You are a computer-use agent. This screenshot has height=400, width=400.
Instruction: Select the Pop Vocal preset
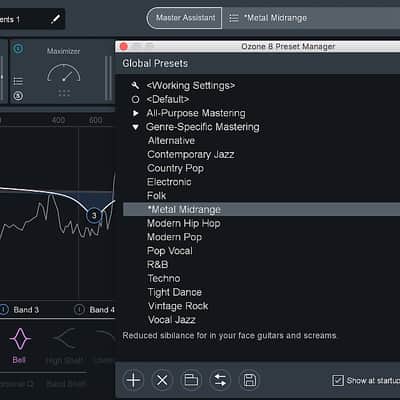[170, 251]
